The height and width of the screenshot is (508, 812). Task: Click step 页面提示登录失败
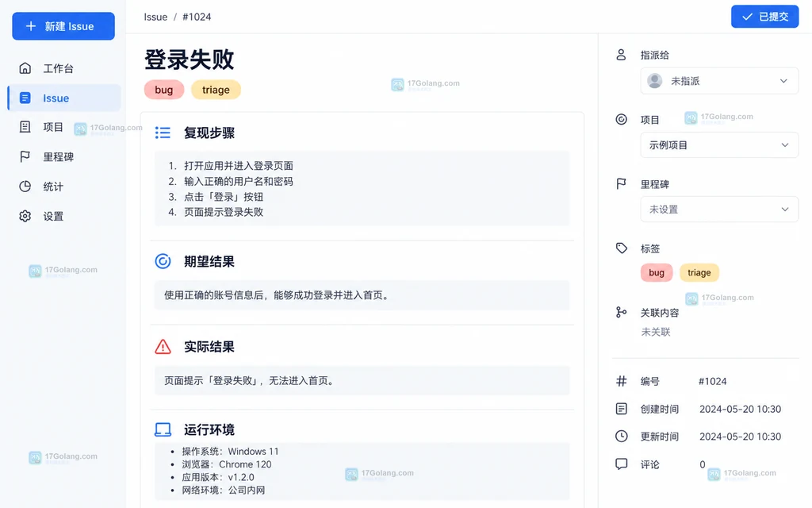[x=224, y=212]
